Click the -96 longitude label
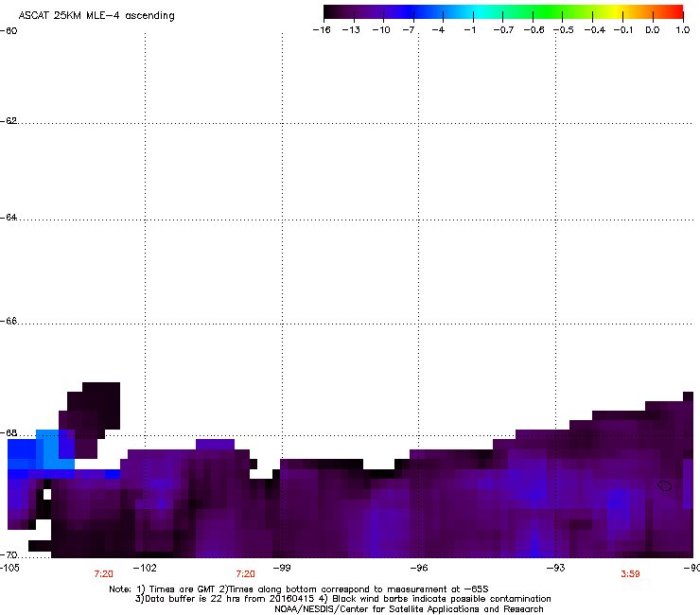The height and width of the screenshot is (615, 700). click(419, 568)
